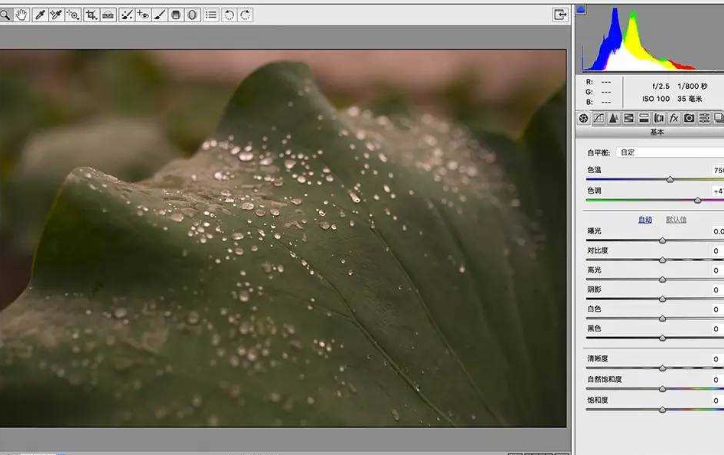Select the Hand tool

(x=21, y=15)
